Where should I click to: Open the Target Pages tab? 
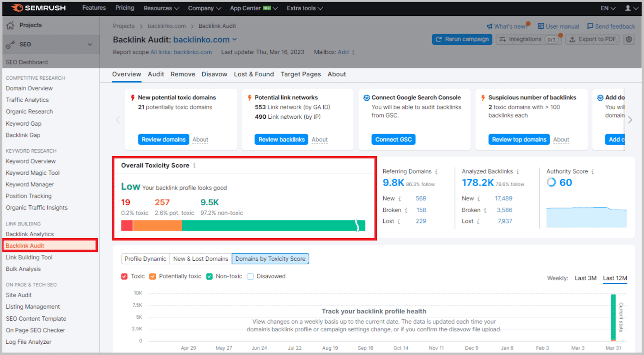pyautogui.click(x=301, y=74)
